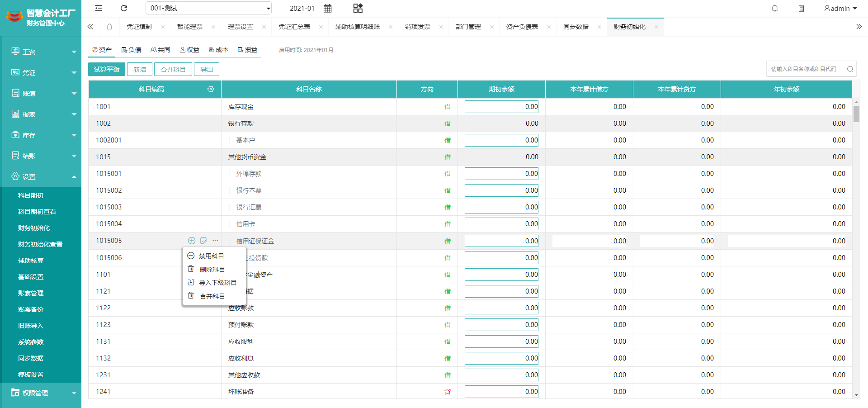Expand the 账簿 sidebar menu

pyautogui.click(x=41, y=94)
